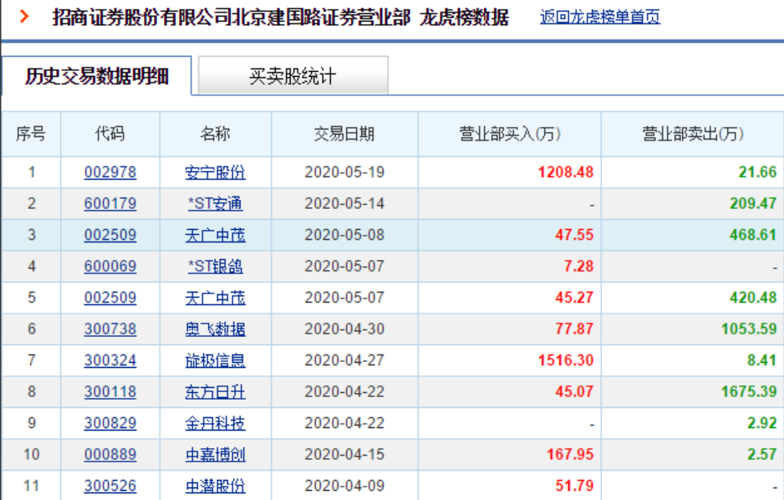
Task: Open the 中嘉博创 stock link
Action: pos(215,454)
